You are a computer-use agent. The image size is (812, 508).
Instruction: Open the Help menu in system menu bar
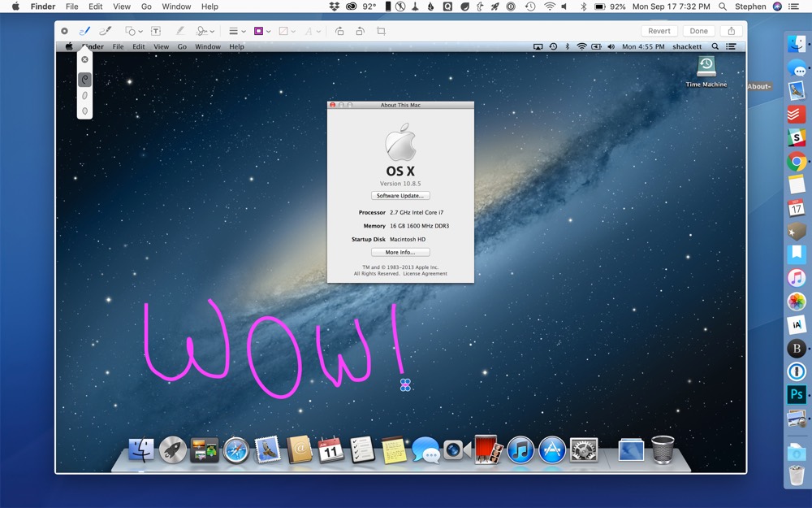209,7
